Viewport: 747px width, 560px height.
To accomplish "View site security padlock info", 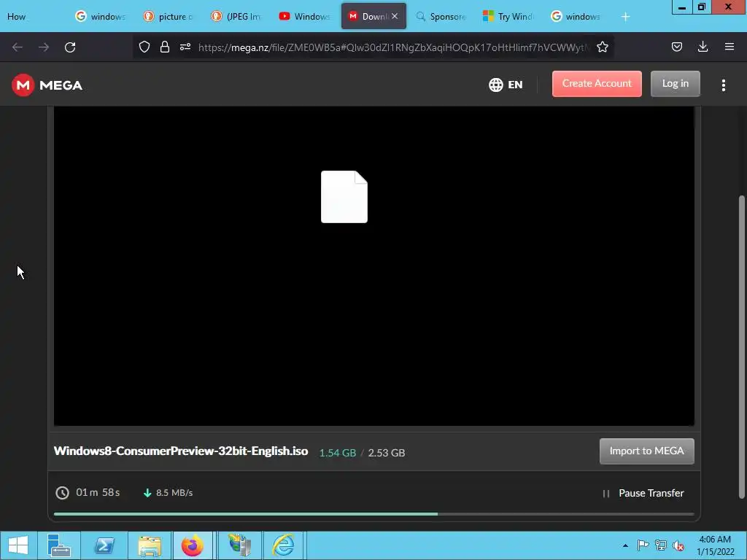I will (165, 47).
